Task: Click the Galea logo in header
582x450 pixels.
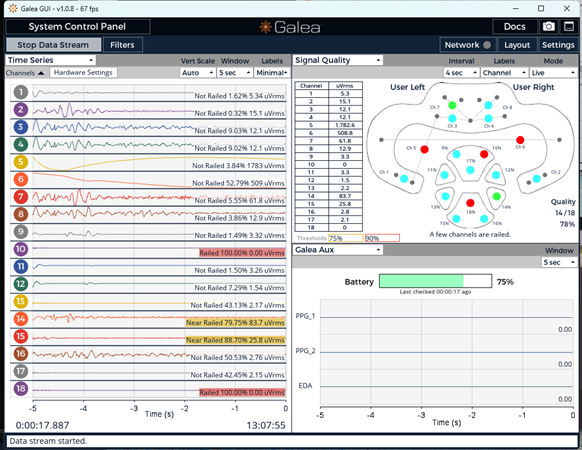Action: 290,27
